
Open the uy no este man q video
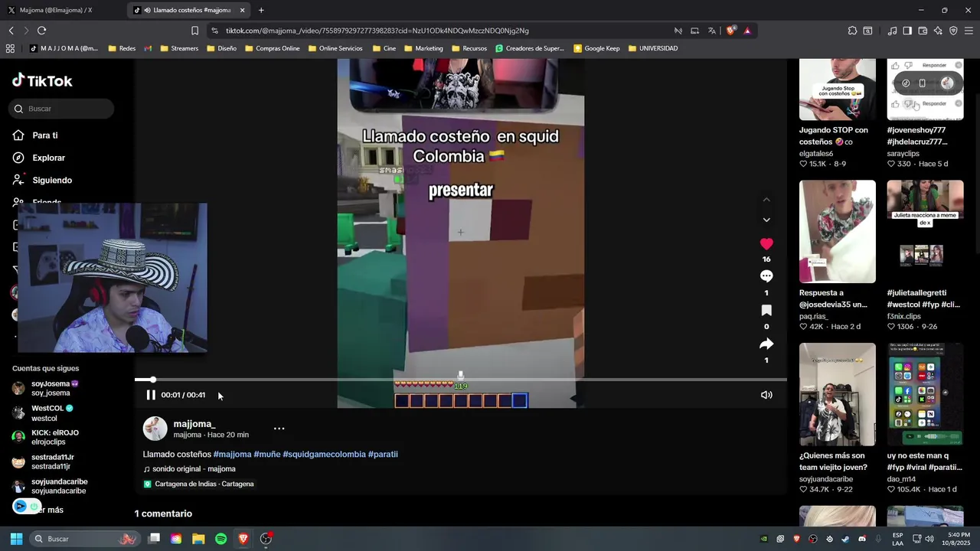point(925,394)
